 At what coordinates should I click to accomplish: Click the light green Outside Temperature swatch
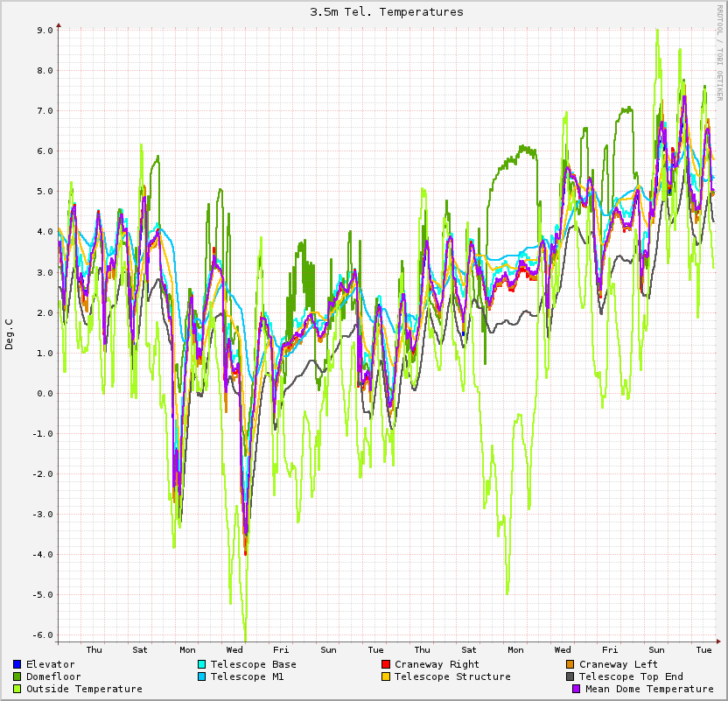pos(17,689)
